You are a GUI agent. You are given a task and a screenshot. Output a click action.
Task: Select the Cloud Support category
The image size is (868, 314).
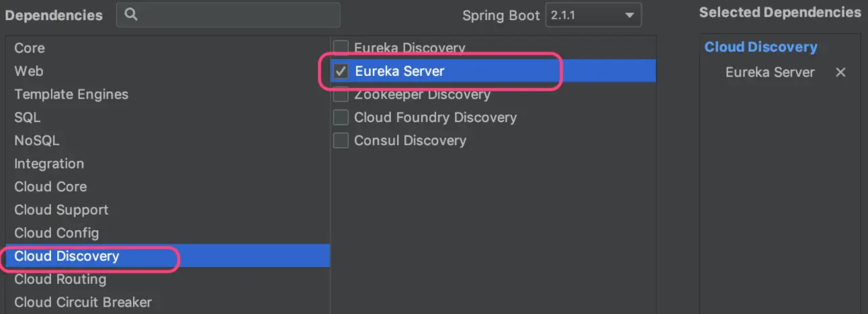tap(167, 210)
